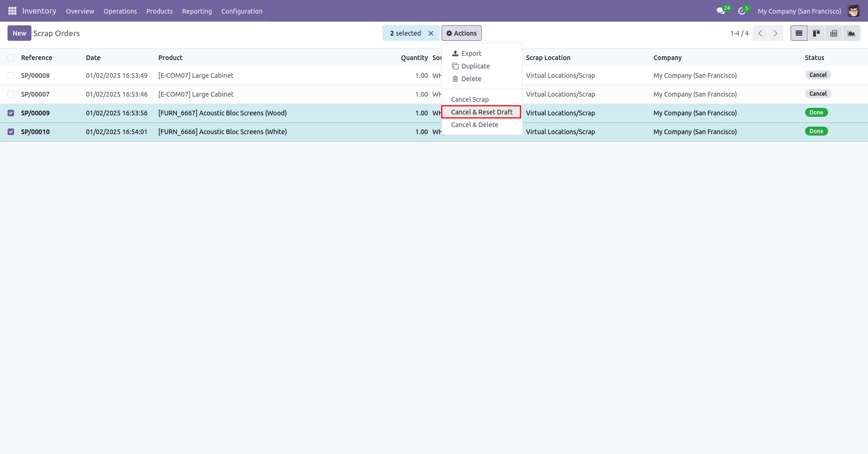The image size is (868, 454).
Task: Sort by the Company column header
Action: pyautogui.click(x=667, y=58)
